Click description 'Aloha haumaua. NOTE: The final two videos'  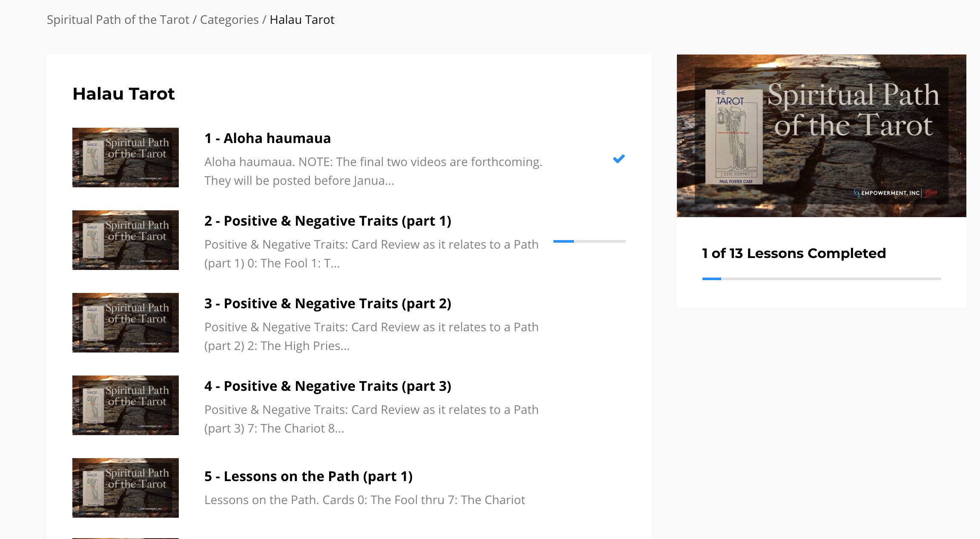(x=373, y=171)
